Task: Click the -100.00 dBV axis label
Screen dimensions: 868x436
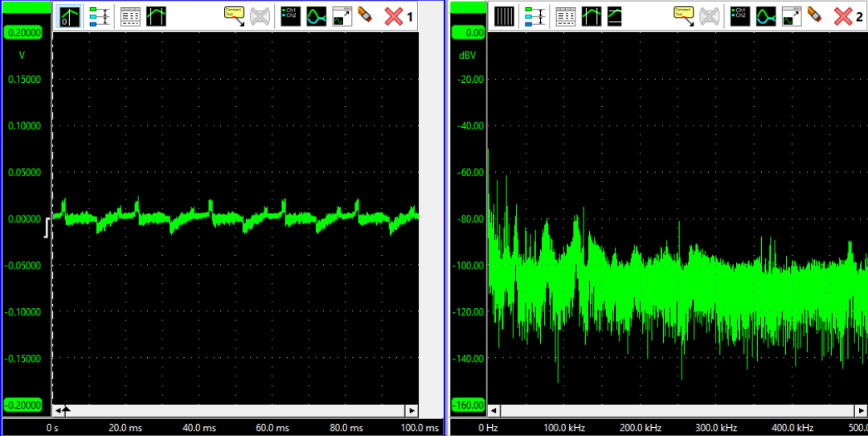Action: [x=469, y=265]
